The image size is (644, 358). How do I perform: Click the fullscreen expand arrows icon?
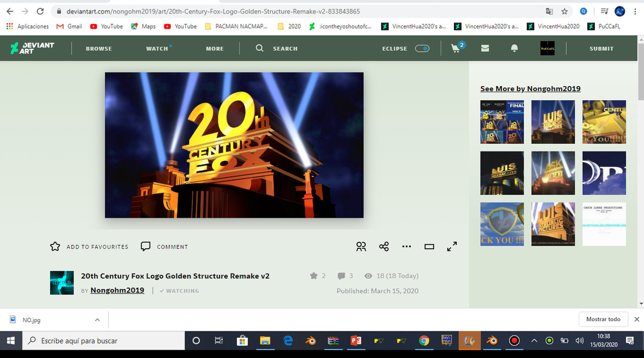[x=452, y=246]
